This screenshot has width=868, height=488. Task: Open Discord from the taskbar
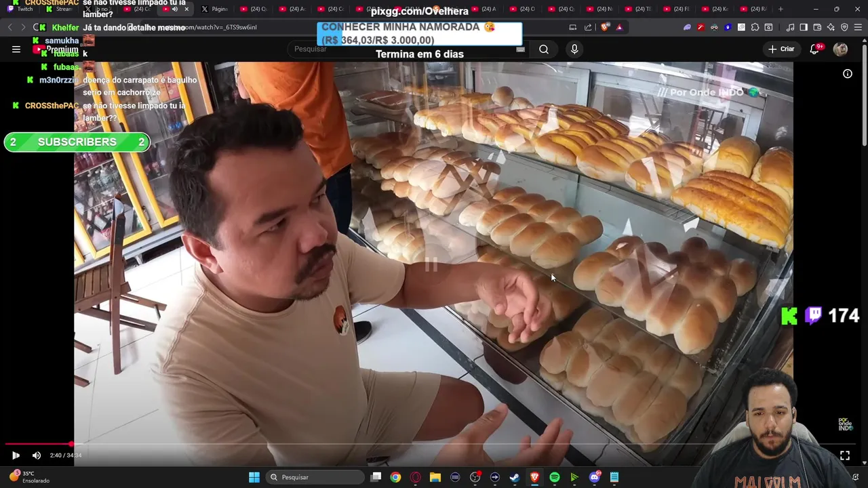click(595, 477)
